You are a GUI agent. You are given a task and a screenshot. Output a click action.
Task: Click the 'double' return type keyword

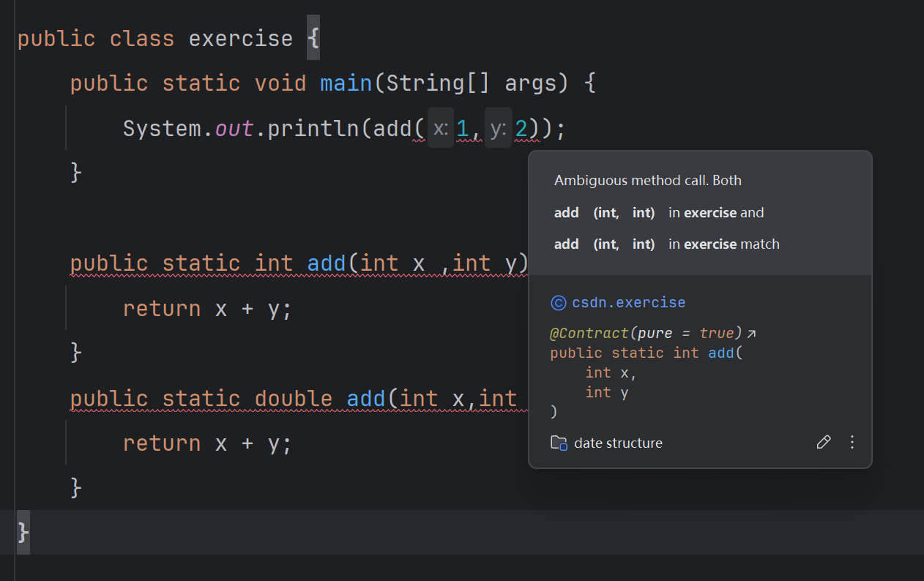294,398
